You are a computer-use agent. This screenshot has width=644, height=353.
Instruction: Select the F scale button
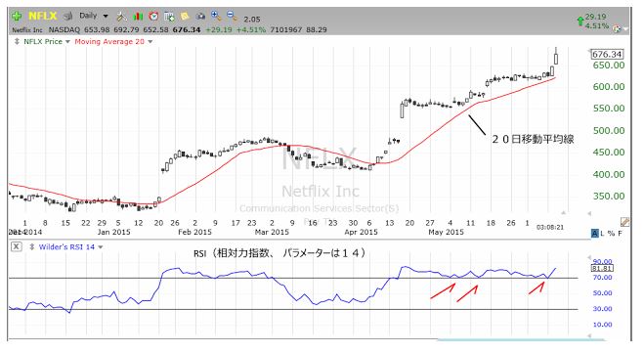point(621,234)
